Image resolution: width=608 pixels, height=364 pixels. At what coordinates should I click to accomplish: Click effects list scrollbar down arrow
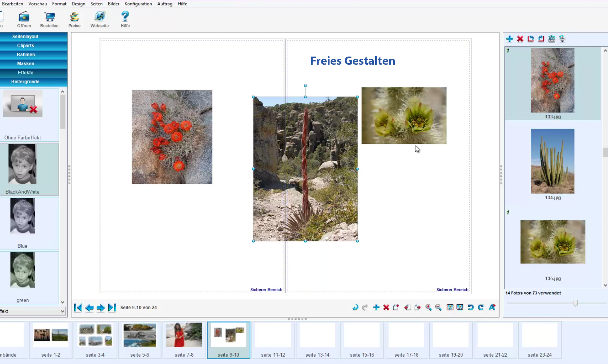pyautogui.click(x=63, y=302)
